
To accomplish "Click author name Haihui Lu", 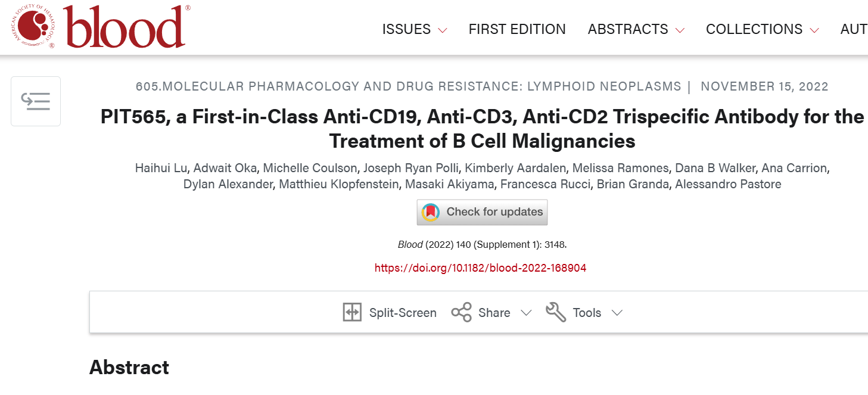I will click(160, 168).
